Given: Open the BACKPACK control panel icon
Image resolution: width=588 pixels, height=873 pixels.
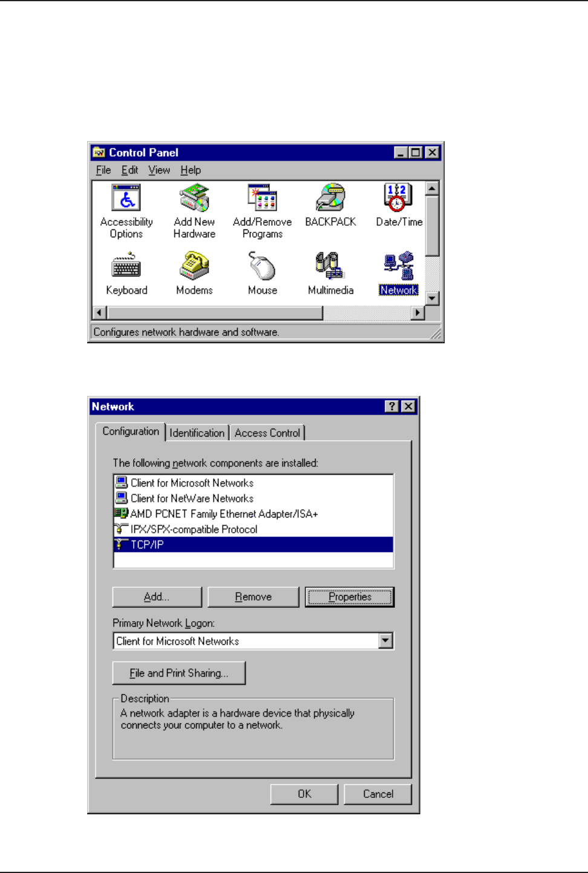Looking at the screenshot, I should tap(330, 200).
